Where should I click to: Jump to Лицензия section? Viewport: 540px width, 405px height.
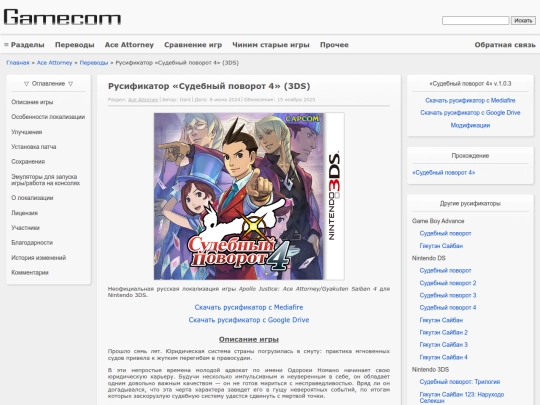(x=24, y=213)
